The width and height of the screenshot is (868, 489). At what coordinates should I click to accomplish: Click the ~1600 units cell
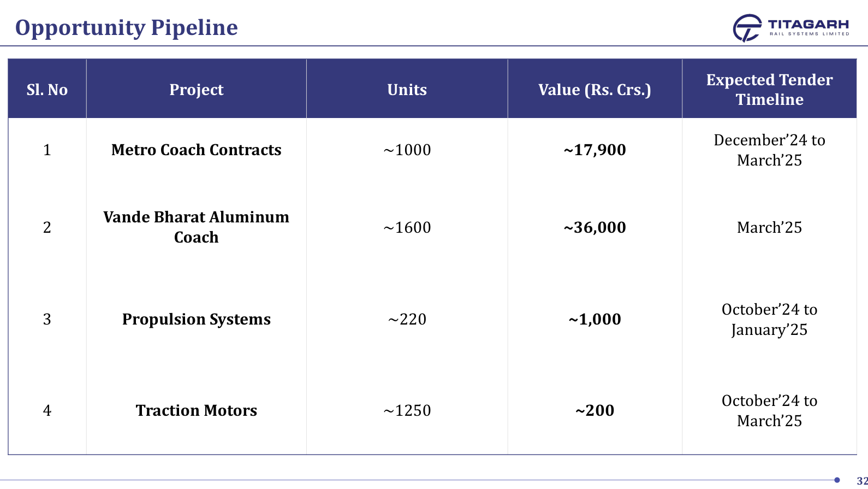[x=407, y=227]
